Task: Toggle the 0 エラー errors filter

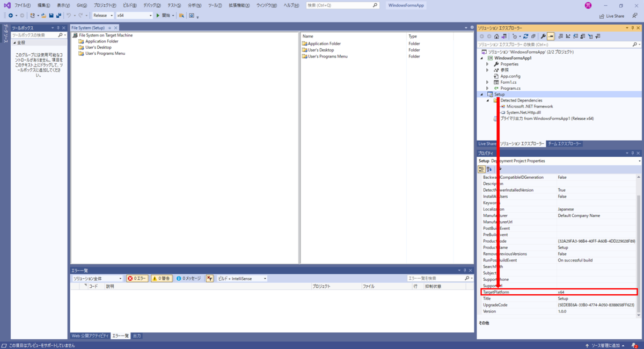Action: (x=137, y=279)
